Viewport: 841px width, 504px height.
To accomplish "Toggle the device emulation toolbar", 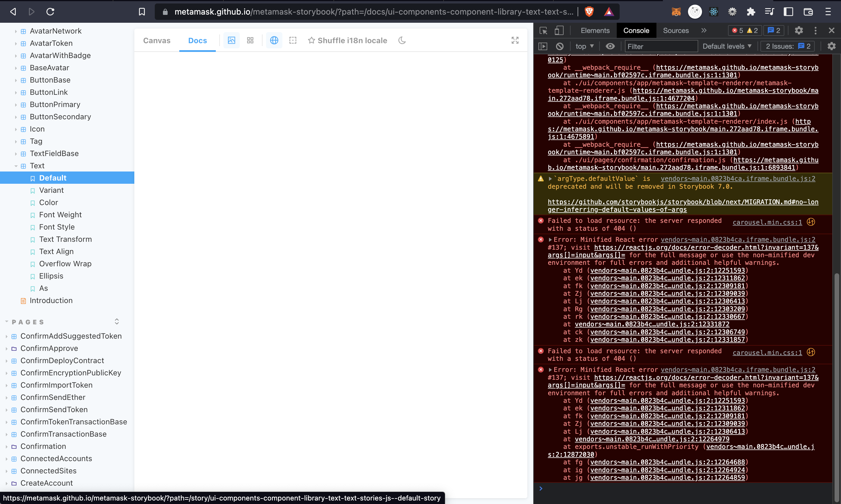I will [x=559, y=30].
